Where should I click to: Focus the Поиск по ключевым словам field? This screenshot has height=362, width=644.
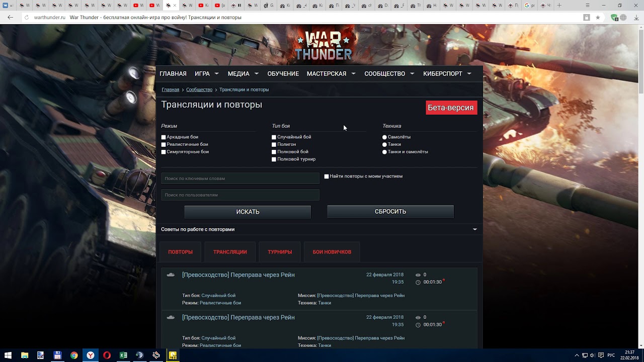(240, 178)
